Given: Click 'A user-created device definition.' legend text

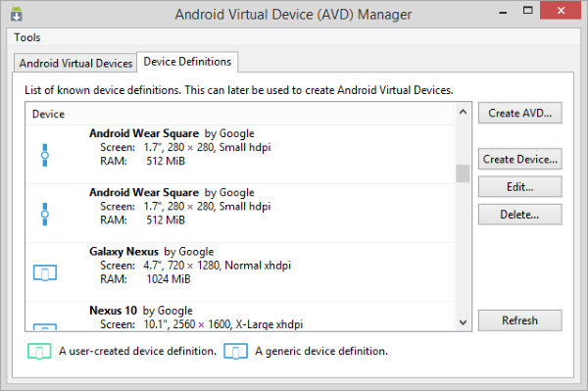Looking at the screenshot, I should pyautogui.click(x=137, y=351).
